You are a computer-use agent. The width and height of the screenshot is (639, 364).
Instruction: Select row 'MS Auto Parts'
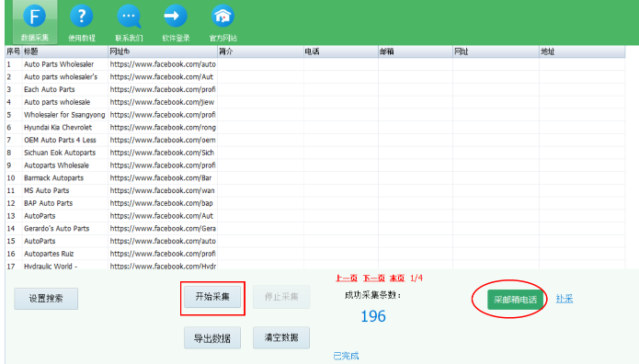(315, 190)
